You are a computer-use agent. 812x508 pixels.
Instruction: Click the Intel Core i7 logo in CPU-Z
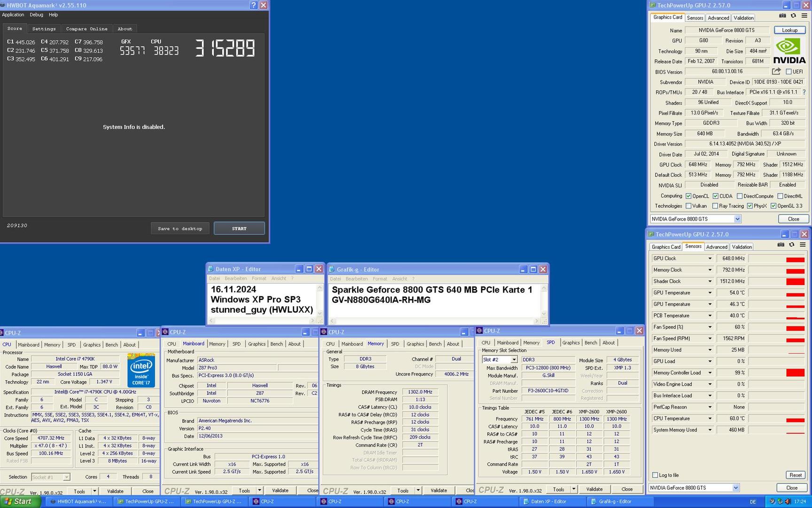pos(141,370)
